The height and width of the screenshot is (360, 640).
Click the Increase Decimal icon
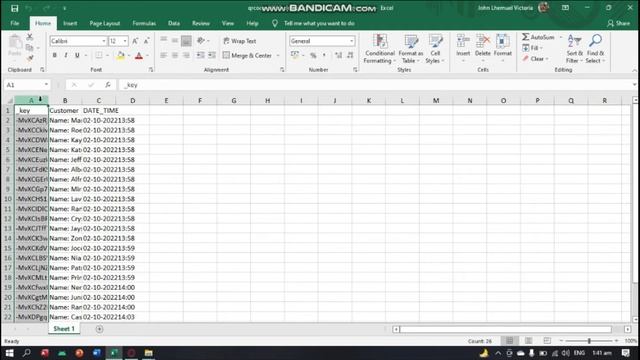pyautogui.click(x=338, y=55)
